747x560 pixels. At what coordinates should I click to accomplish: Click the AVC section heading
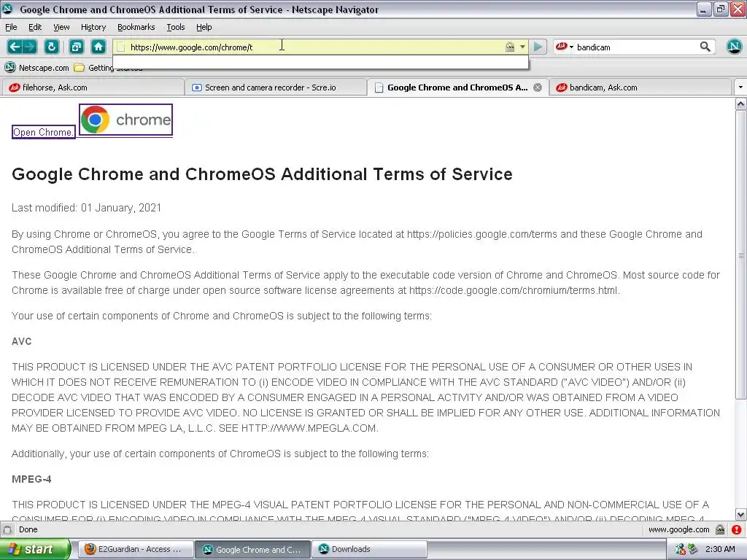21,341
